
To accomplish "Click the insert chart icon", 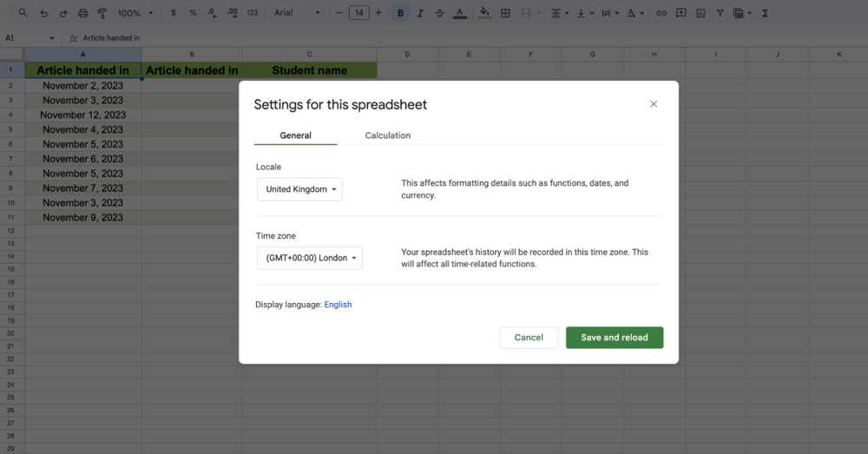I will pyautogui.click(x=700, y=13).
